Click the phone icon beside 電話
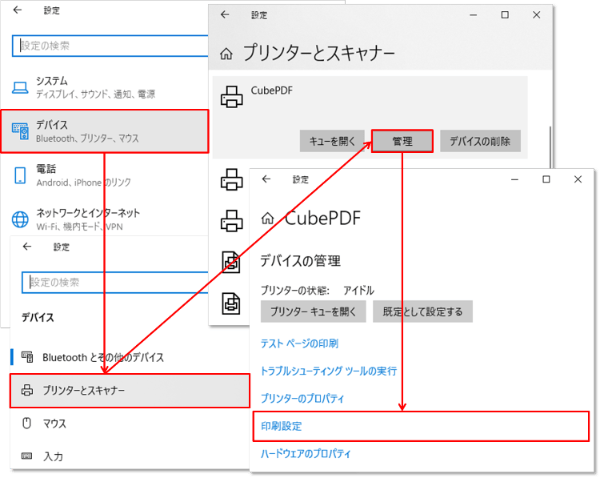Viewport: 600px width, 478px height. (x=20, y=176)
